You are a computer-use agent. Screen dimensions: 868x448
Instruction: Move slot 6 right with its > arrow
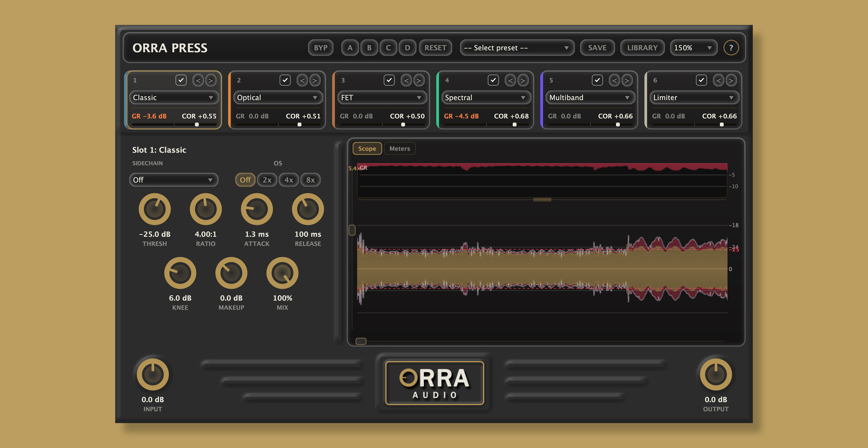(x=731, y=80)
